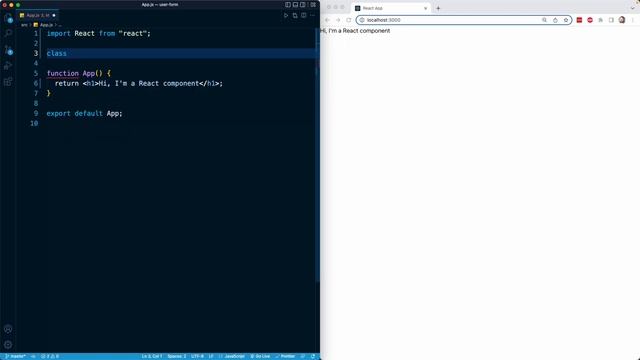
Task: Open the Search view in the activity bar
Action: (x=8, y=33)
